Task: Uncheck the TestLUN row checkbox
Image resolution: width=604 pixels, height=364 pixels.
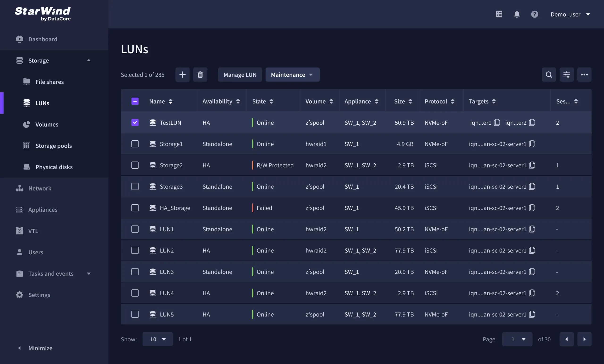Action: click(135, 123)
